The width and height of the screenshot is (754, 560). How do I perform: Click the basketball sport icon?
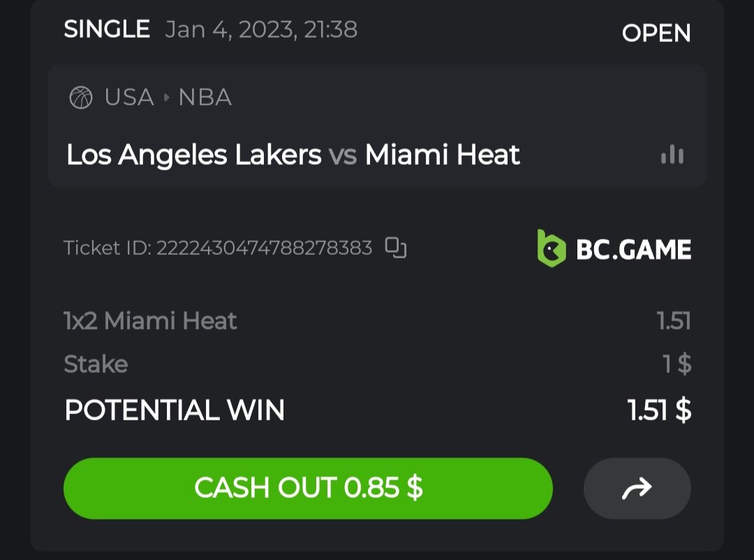click(x=81, y=98)
